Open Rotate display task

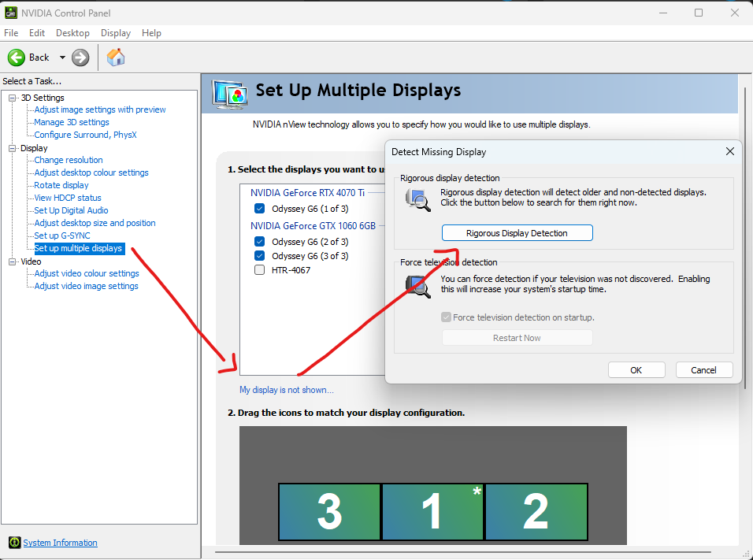tap(61, 185)
